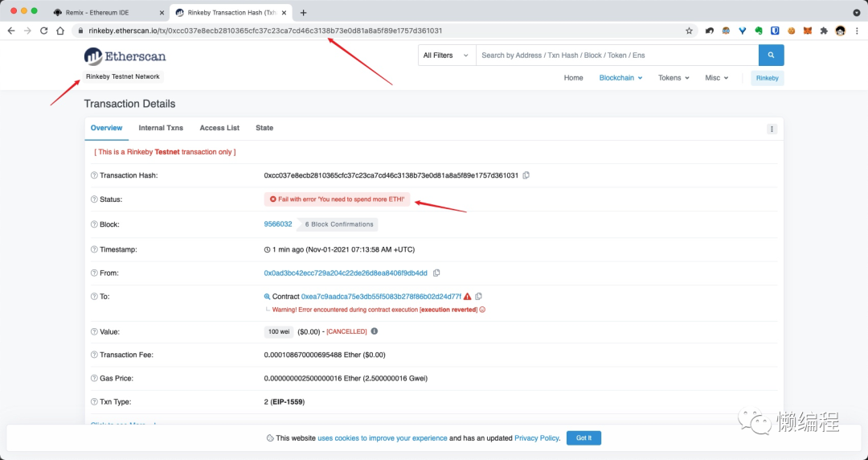868x460 pixels.
Task: Open the Chrome profile avatar
Action: 841,31
